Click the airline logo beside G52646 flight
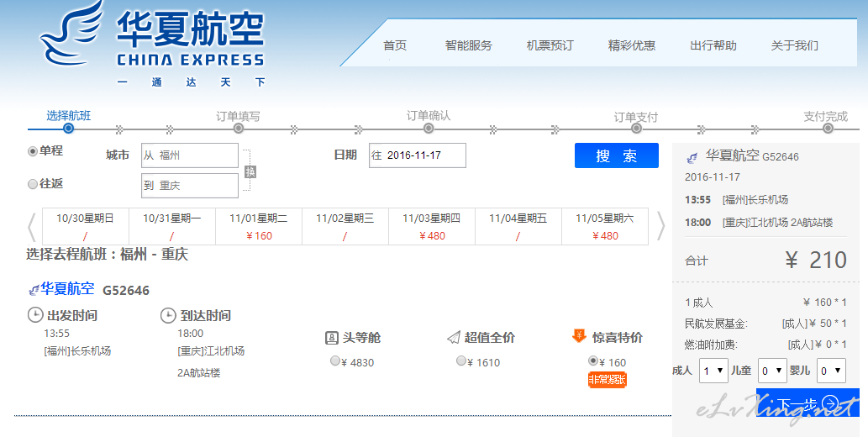868x437 pixels. (x=34, y=289)
